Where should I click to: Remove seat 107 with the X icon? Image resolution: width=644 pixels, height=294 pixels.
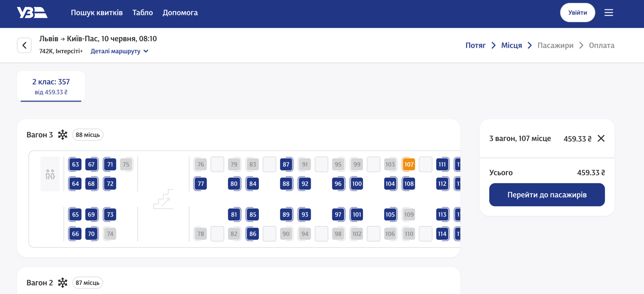click(601, 138)
